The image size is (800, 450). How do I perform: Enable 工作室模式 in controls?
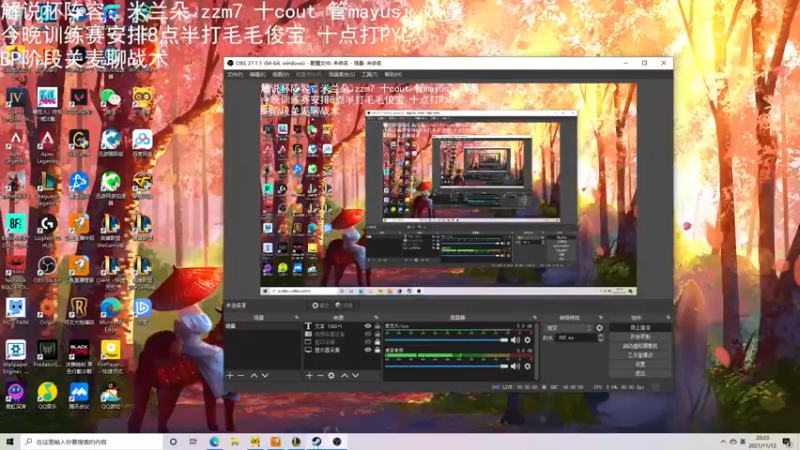pyautogui.click(x=640, y=355)
